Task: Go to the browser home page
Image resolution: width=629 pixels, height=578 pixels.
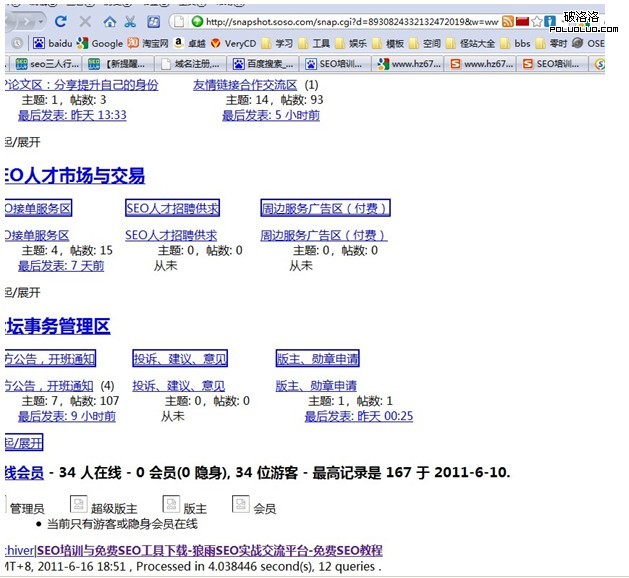Action: click(109, 21)
